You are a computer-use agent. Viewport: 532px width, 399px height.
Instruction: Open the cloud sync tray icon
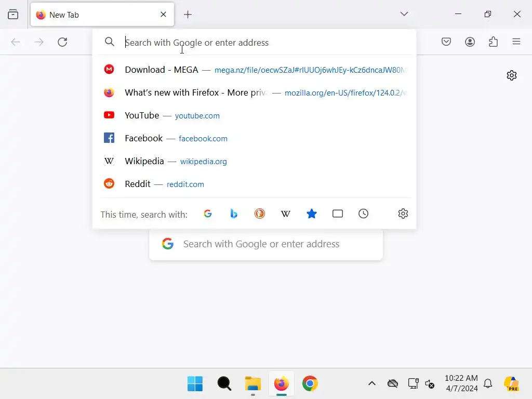pos(393,384)
